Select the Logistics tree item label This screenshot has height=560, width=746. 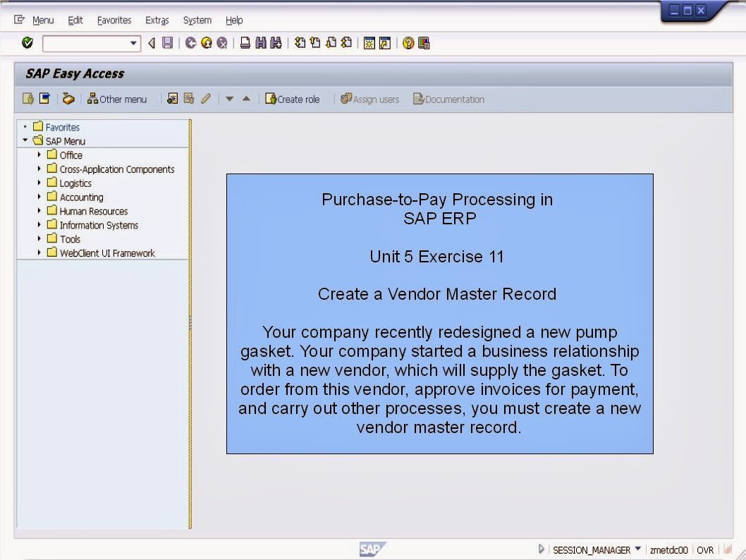(75, 183)
